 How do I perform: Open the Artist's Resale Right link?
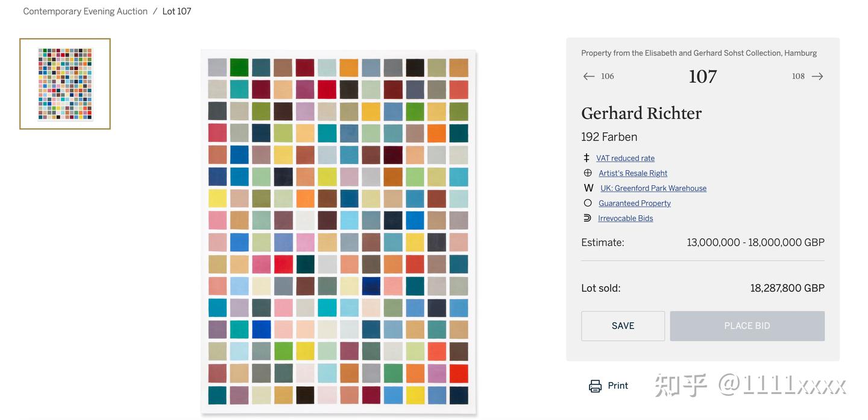(x=633, y=173)
